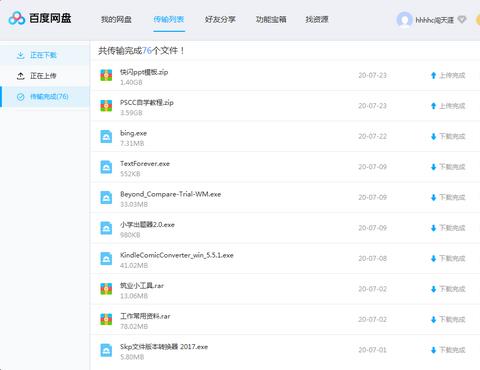Click the download arrow for KindleComicConverter_win_5.5.1.exe
This screenshot has height=370, width=480.
[433, 258]
